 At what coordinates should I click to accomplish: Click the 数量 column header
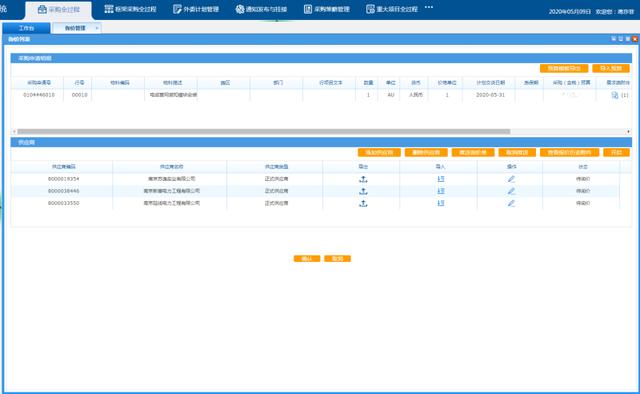click(368, 82)
